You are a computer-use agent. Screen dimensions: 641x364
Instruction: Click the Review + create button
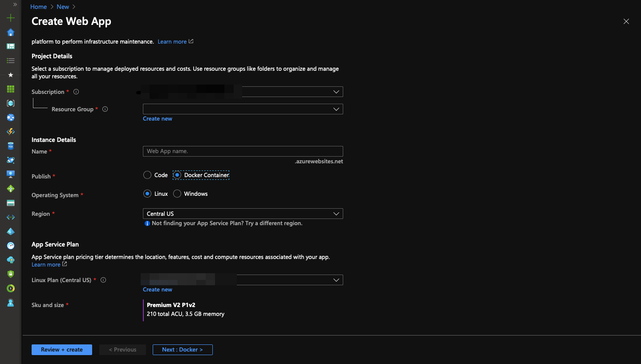click(x=62, y=350)
